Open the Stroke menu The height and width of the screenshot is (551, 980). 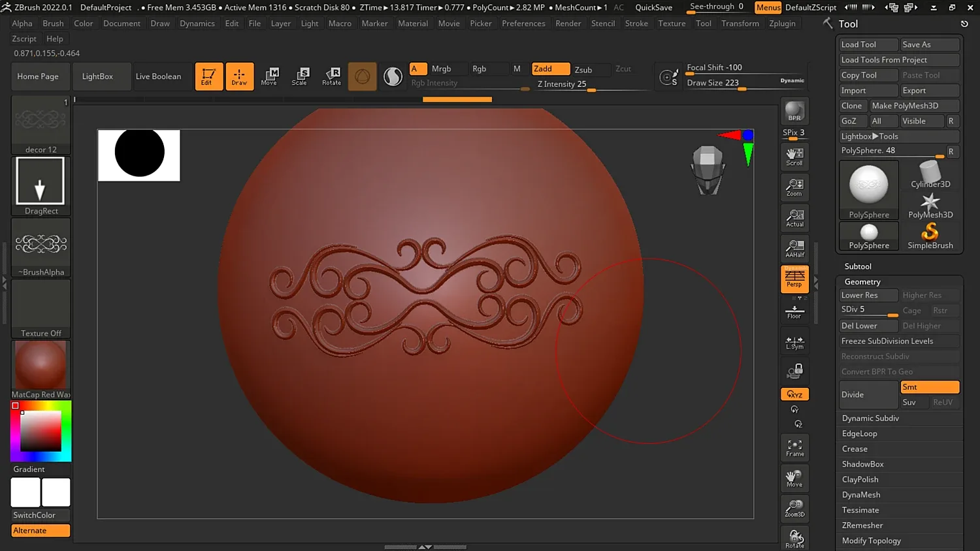click(x=636, y=24)
